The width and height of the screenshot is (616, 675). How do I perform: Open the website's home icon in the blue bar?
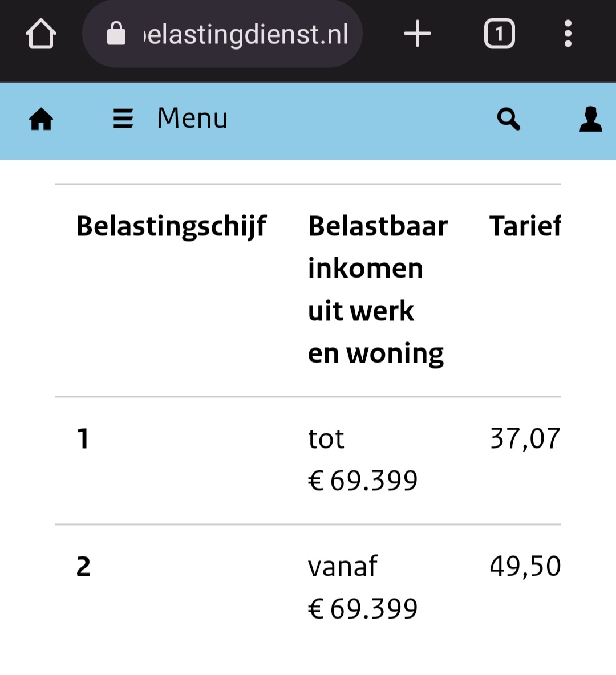(x=40, y=119)
